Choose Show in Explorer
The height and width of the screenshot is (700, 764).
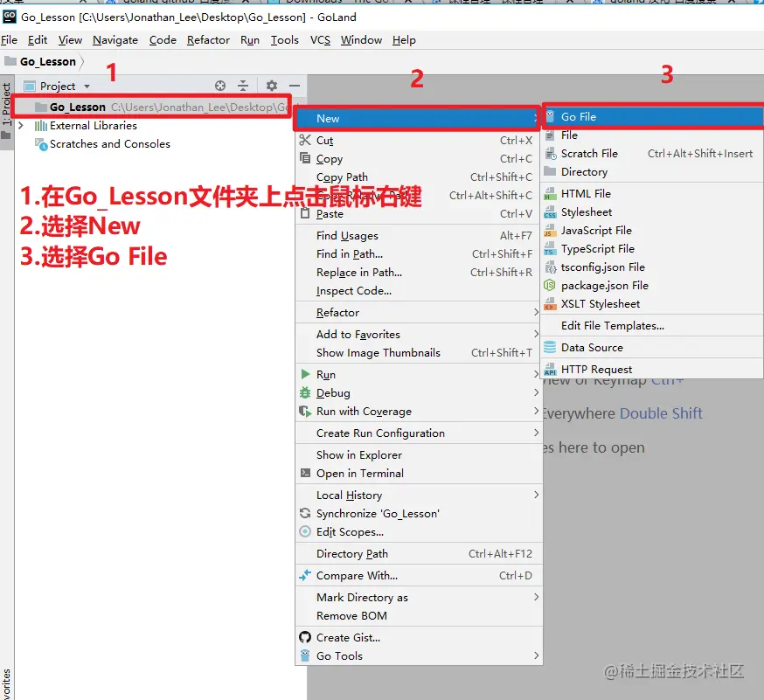click(x=419, y=455)
